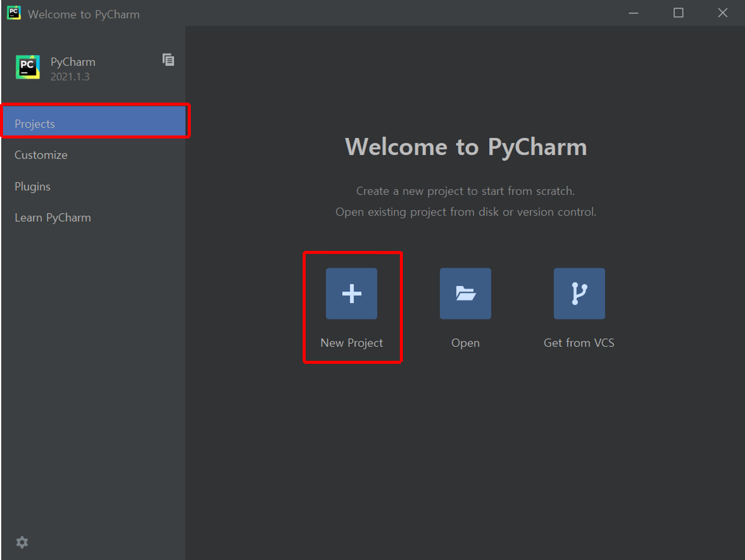Click the PyCharm logo in sidebar
Screen dimensions: 745x560
[x=28, y=67]
